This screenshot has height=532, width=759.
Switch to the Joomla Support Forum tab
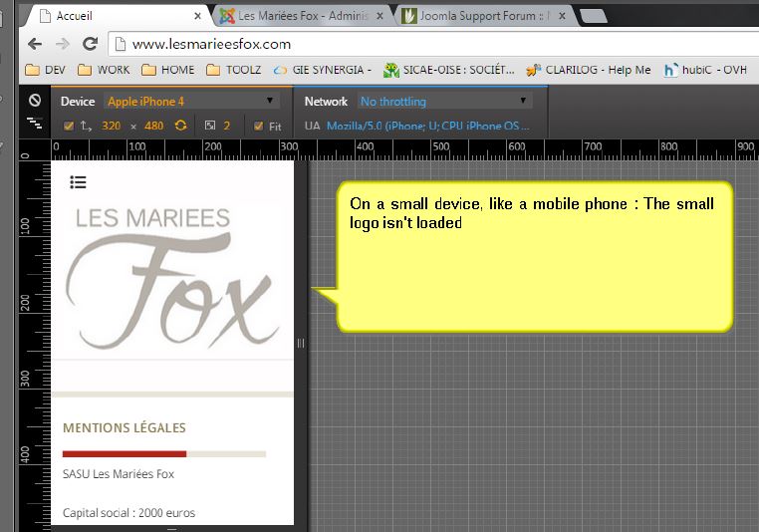(485, 16)
